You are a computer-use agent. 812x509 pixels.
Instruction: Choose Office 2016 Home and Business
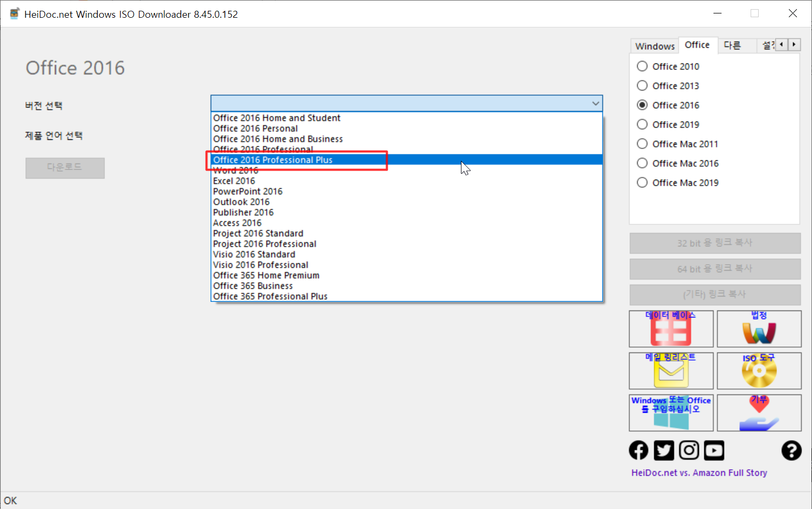pos(407,139)
